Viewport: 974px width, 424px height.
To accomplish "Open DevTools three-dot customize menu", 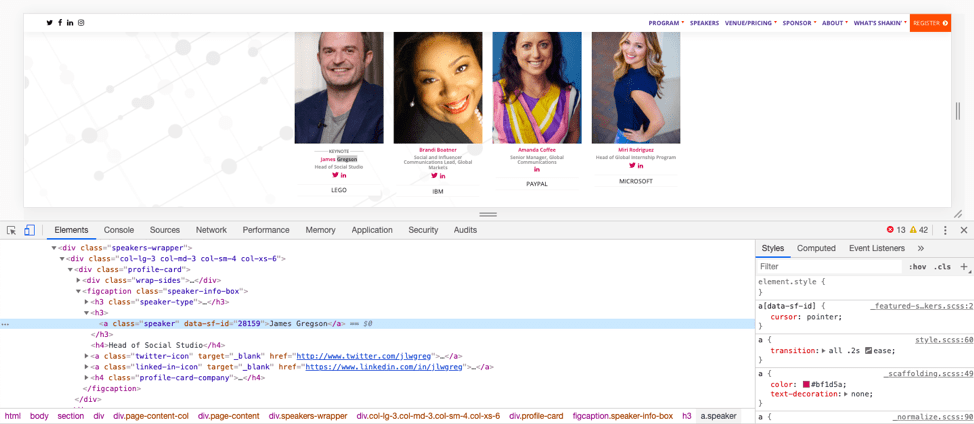I will click(x=945, y=230).
